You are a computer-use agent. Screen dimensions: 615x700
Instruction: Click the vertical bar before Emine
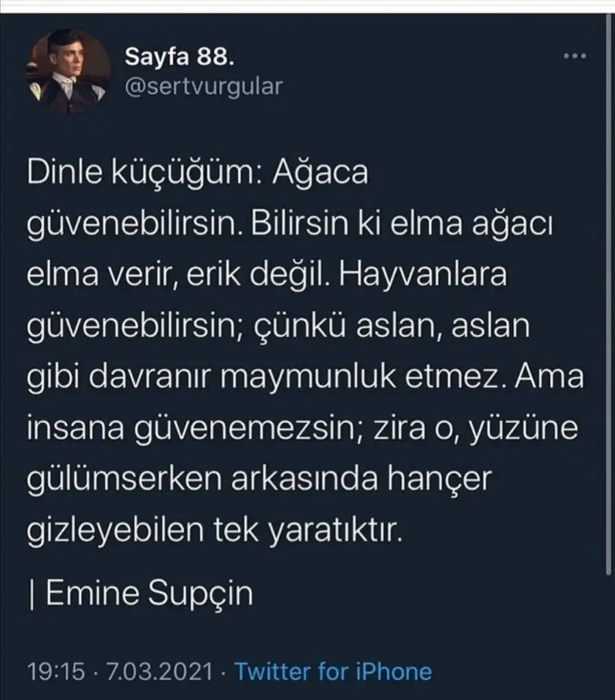point(31,594)
